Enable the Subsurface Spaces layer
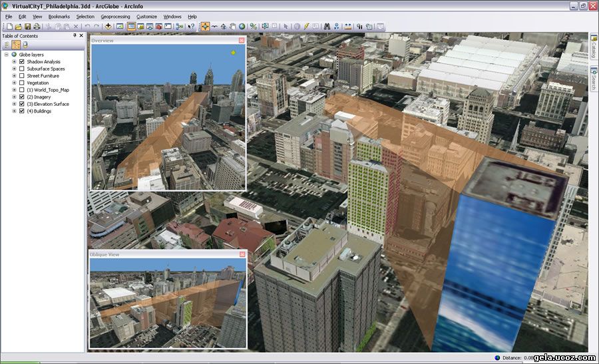 (22, 69)
